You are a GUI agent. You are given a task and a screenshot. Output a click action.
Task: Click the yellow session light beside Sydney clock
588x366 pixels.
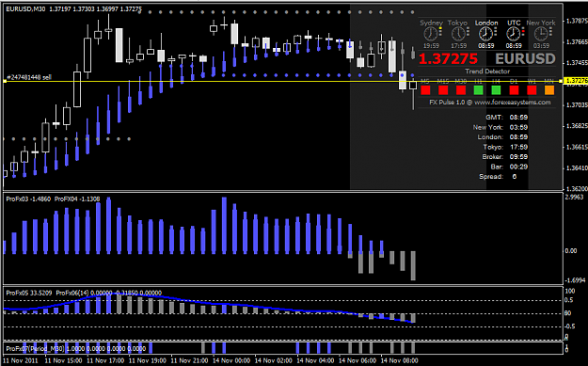[x=440, y=28]
